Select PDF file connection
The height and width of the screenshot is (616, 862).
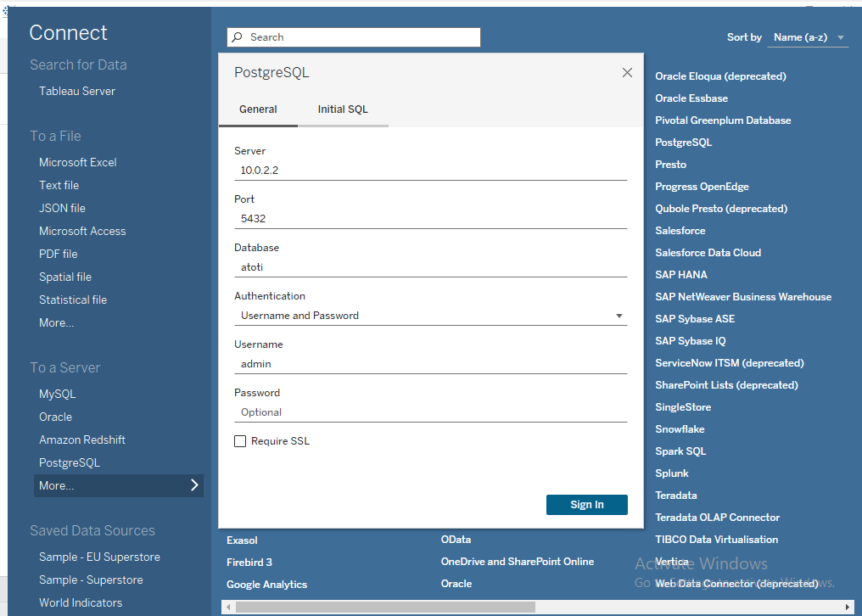(59, 254)
